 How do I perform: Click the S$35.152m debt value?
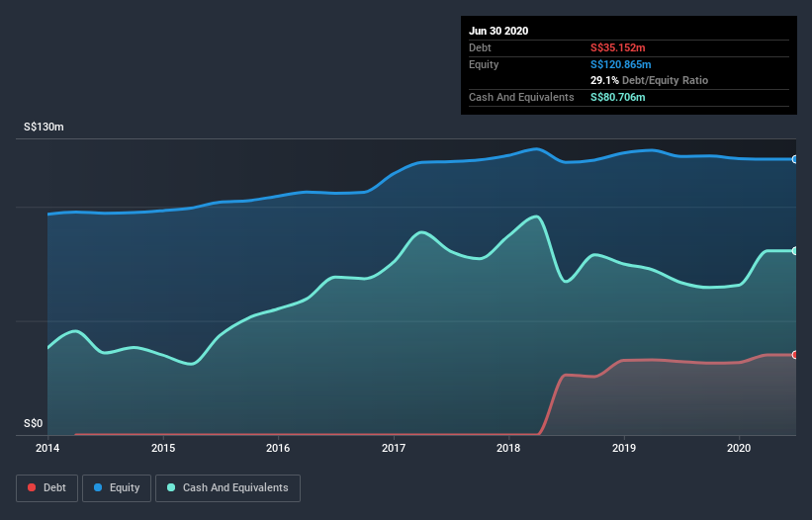(618, 47)
